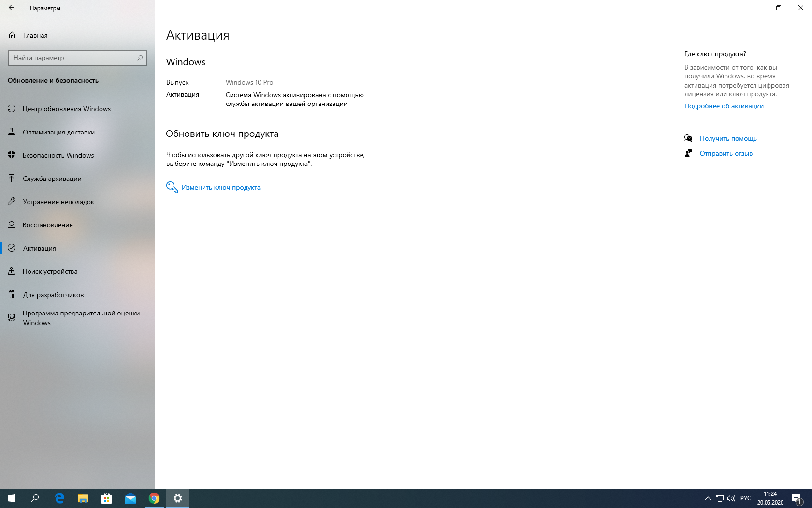Open Поиск устройства section
This screenshot has height=508, width=812.
tap(77, 271)
